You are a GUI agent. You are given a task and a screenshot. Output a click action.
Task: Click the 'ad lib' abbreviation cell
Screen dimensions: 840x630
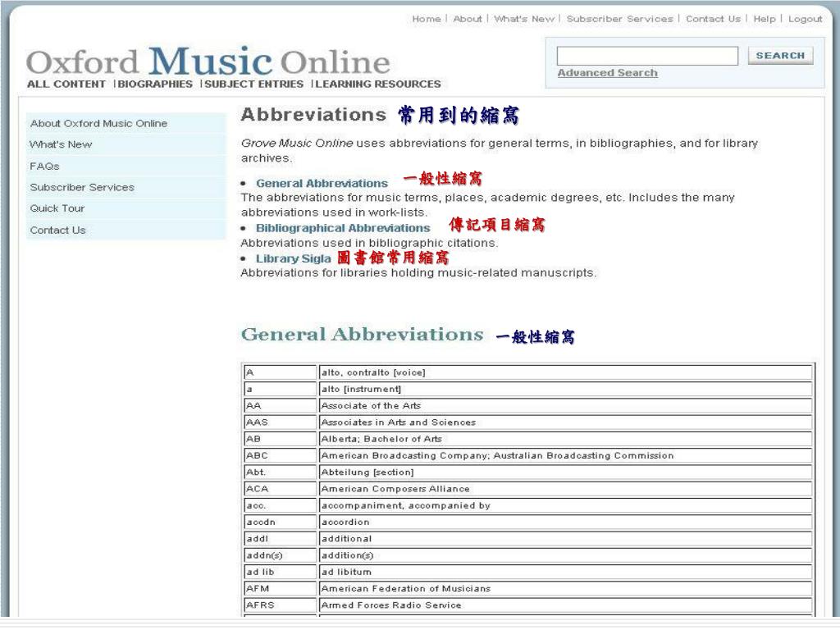281,572
